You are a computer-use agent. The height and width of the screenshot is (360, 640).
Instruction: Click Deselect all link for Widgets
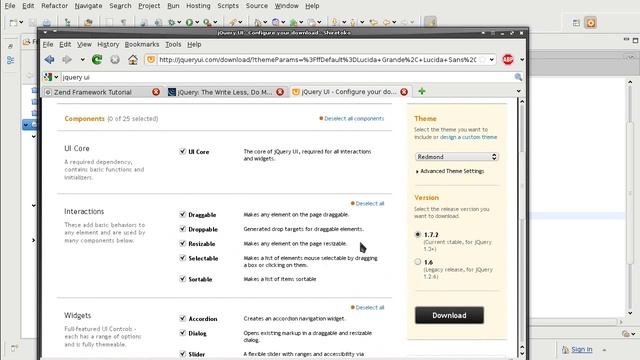370,307
